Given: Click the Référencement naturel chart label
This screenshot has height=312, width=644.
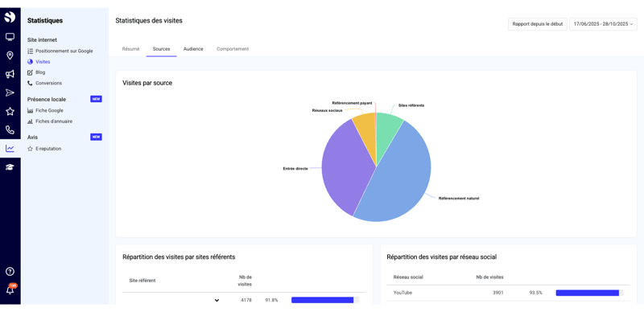Looking at the screenshot, I should pyautogui.click(x=459, y=199).
